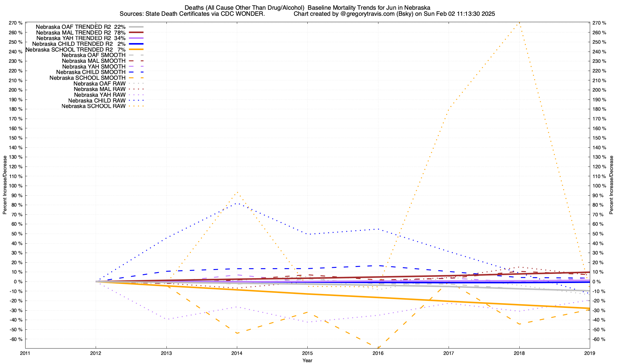
Task: Click the 2014 x-axis year label
Action: (x=237, y=353)
